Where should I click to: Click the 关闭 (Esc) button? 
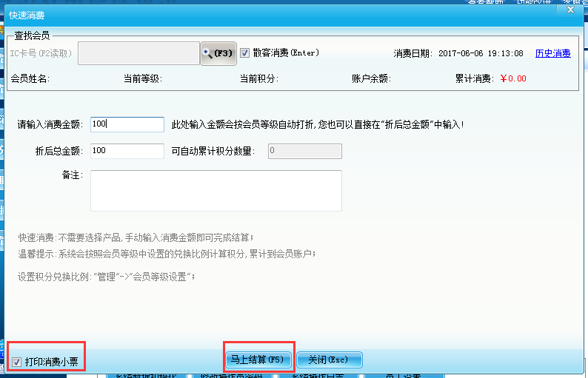[x=330, y=360]
